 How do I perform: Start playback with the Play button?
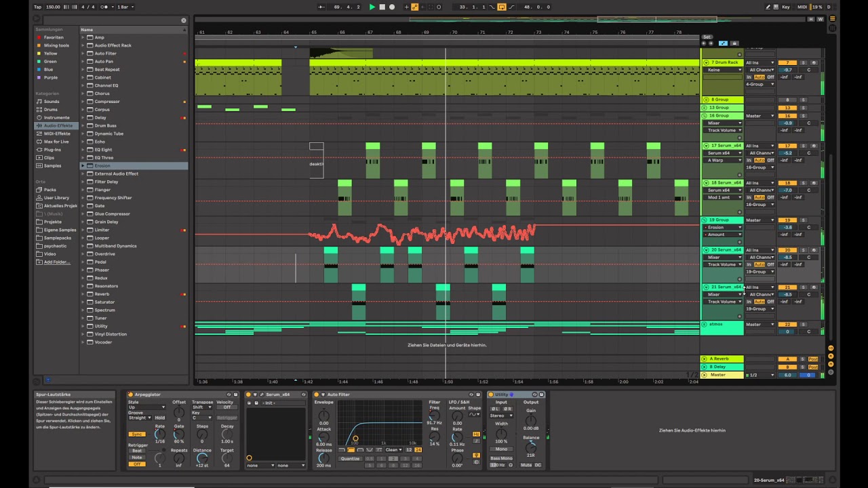pos(372,7)
